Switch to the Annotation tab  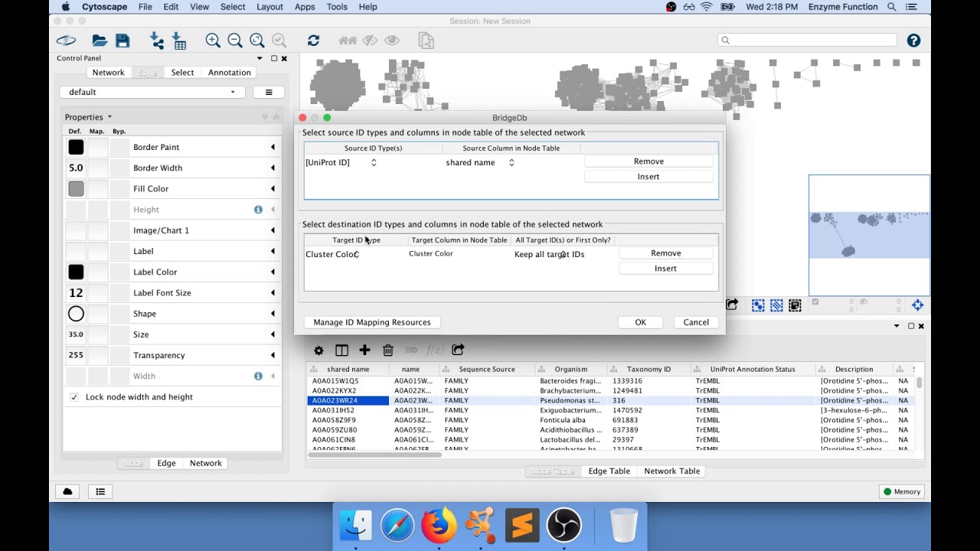coord(230,73)
